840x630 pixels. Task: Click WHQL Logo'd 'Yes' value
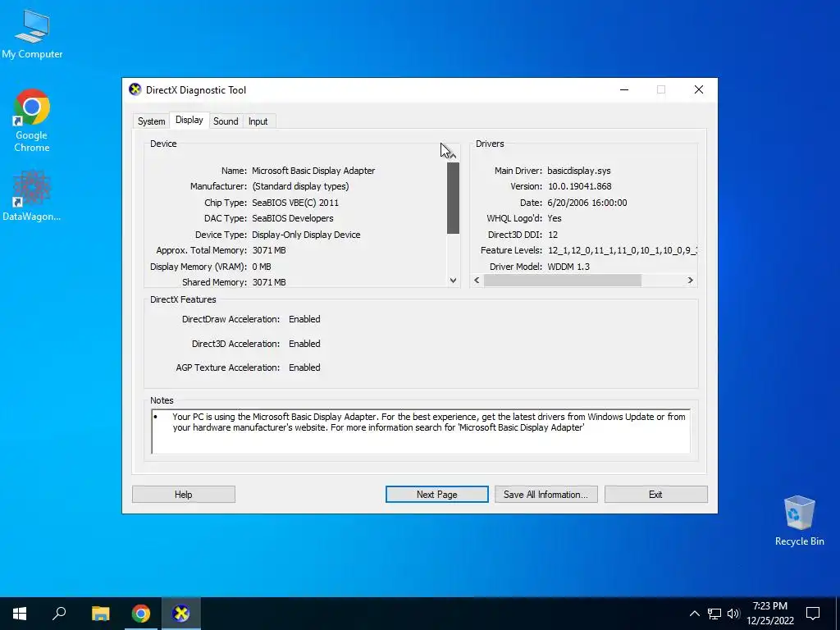(x=555, y=218)
